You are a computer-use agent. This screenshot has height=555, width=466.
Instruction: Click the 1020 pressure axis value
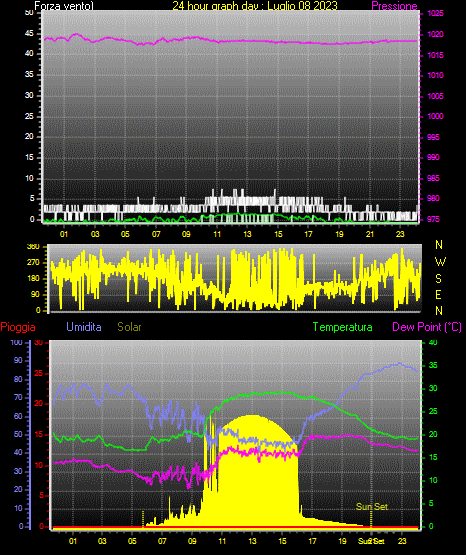click(x=435, y=34)
